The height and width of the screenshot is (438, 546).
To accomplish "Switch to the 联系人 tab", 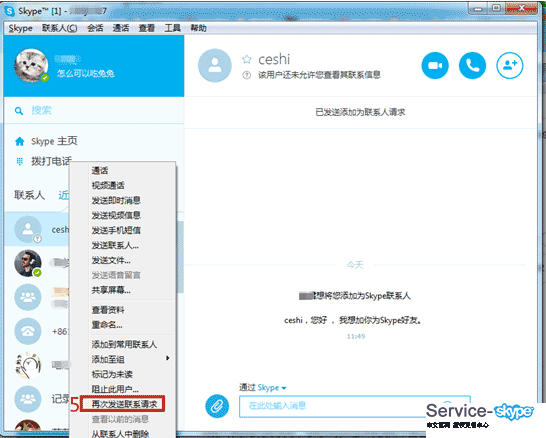I will pyautogui.click(x=29, y=195).
